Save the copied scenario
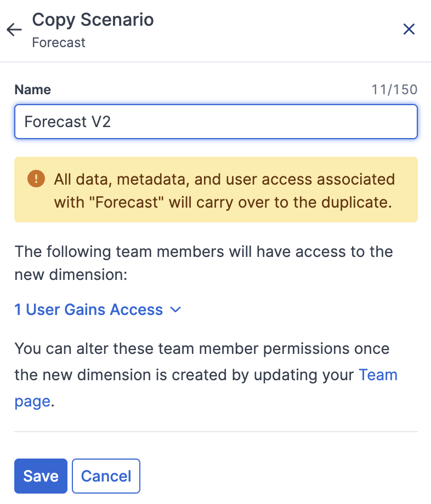Screen dimensions: 431x504 (41, 476)
